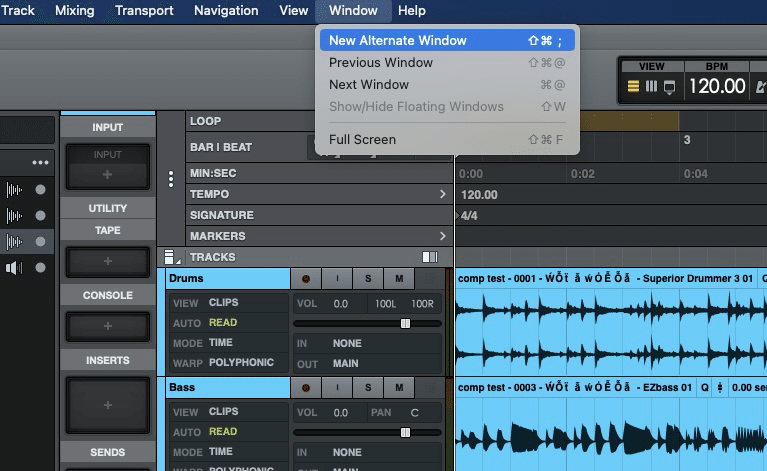Choose Next Window menu item
The image size is (767, 471).
point(447,85)
